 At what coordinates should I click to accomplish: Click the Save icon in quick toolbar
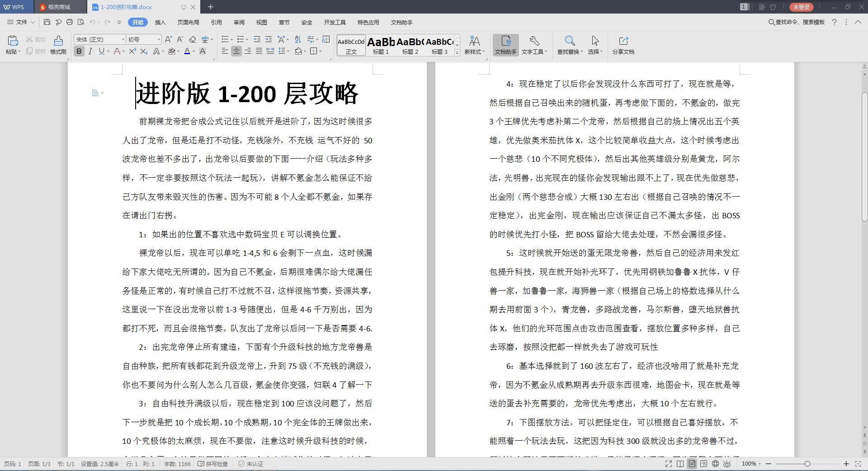(x=47, y=22)
